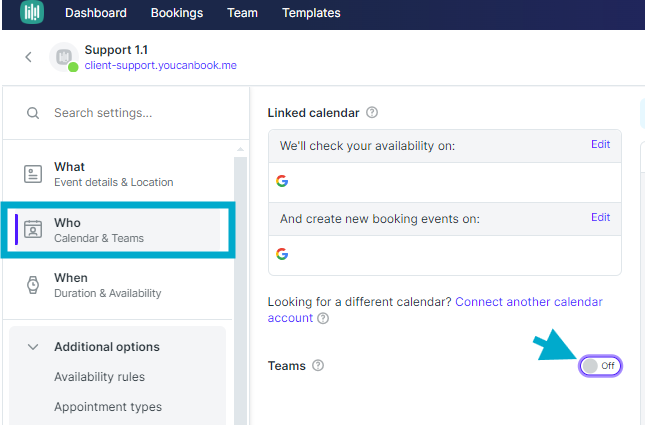Image resolution: width=645 pixels, height=425 pixels.
Task: Click the search magnifier icon
Action: tap(33, 113)
